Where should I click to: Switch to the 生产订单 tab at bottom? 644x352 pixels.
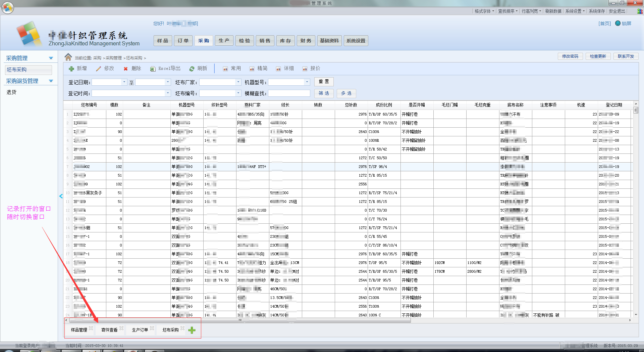pos(140,330)
